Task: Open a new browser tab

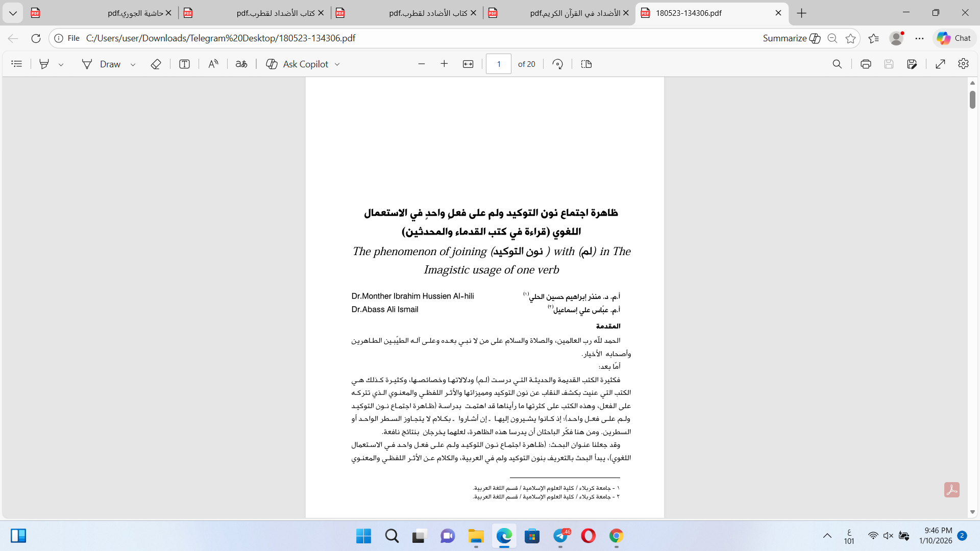Action: [x=802, y=13]
